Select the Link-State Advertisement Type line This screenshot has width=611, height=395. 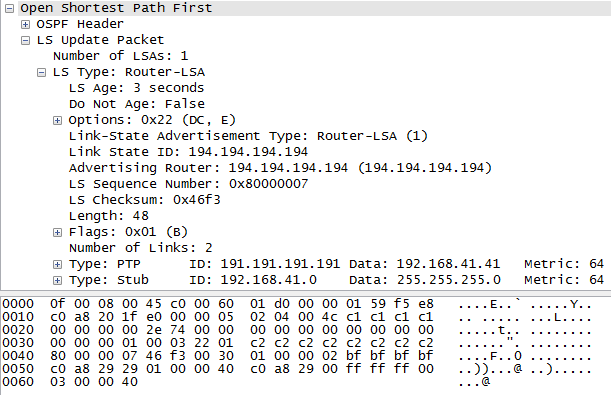click(x=248, y=136)
